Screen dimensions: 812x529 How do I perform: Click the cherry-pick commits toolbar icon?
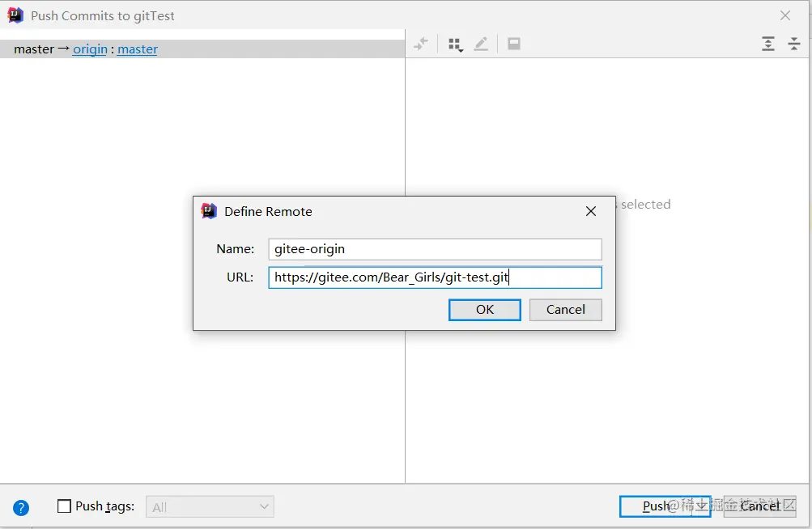421,44
